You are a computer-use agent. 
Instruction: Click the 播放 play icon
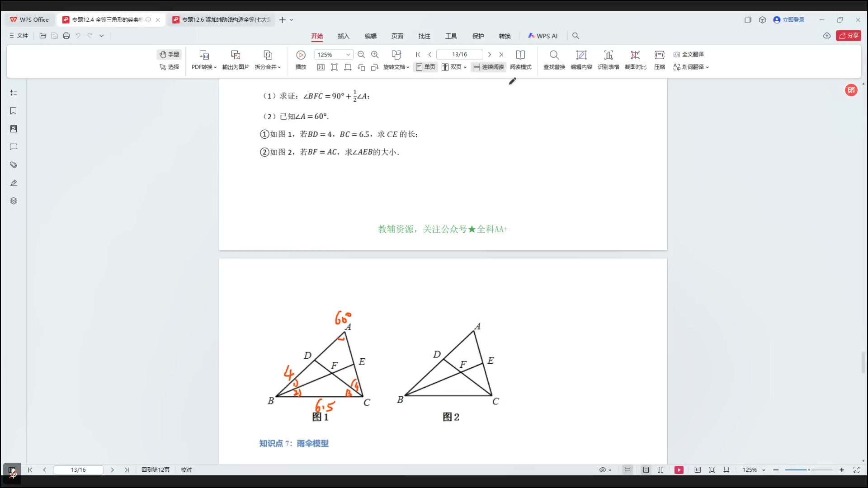(301, 55)
